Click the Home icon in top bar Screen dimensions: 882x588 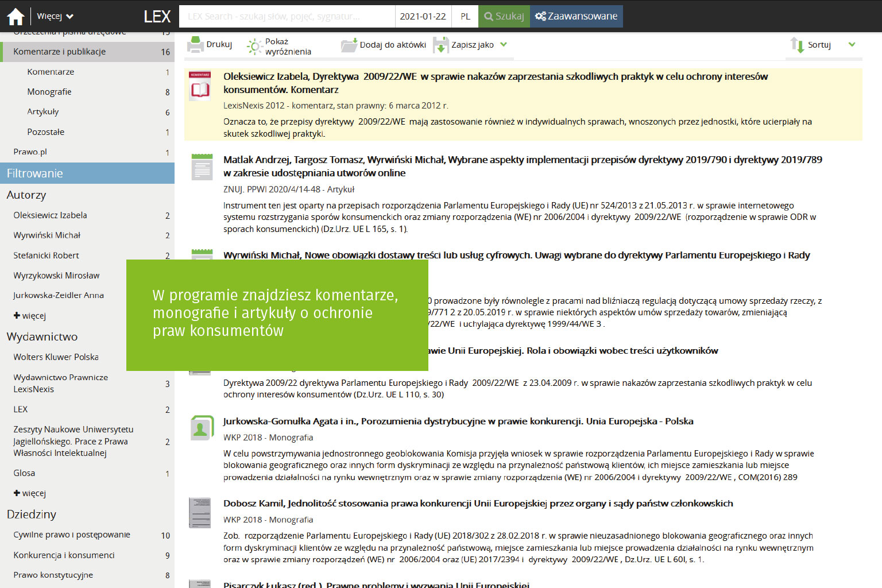[16, 17]
